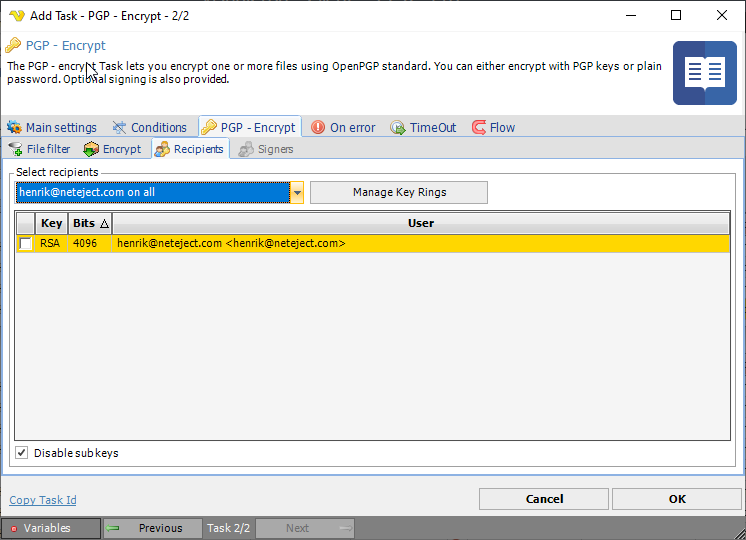Toggle the Disable sub keys checkbox

pyautogui.click(x=22, y=453)
